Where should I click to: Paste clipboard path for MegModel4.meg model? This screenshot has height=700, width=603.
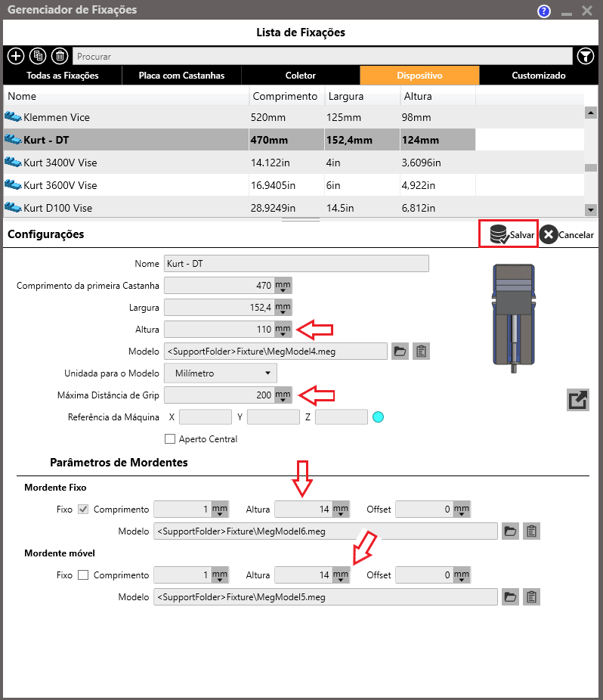(422, 352)
